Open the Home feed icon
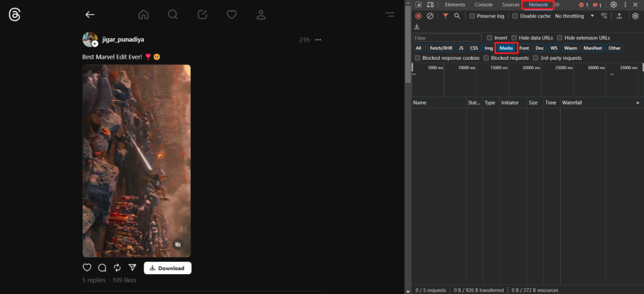644x294 pixels. pyautogui.click(x=144, y=15)
